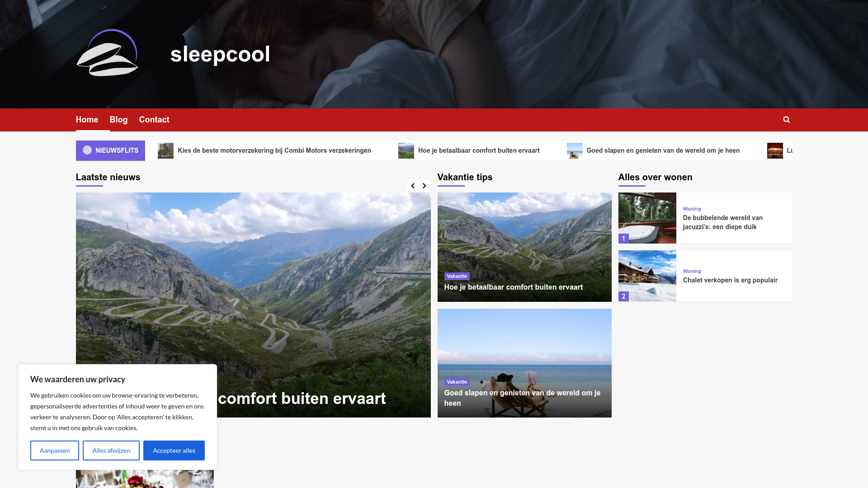Click the Vakantie tips heading

point(465,177)
